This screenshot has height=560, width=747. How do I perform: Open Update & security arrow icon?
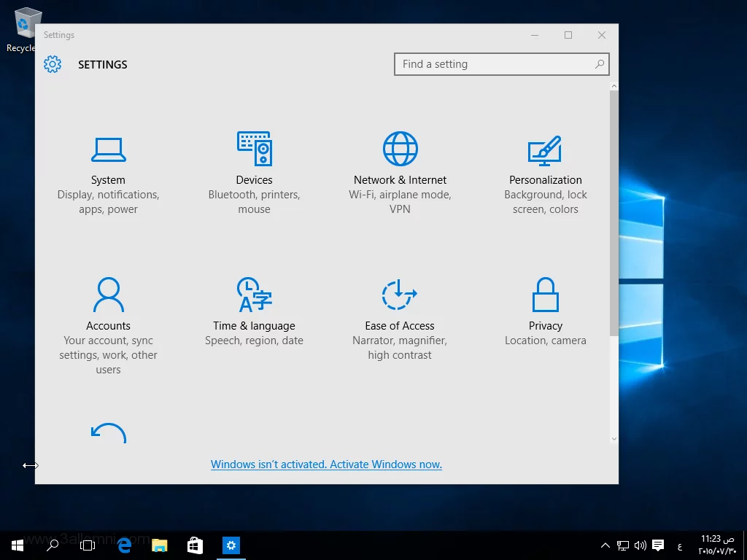pos(108,434)
